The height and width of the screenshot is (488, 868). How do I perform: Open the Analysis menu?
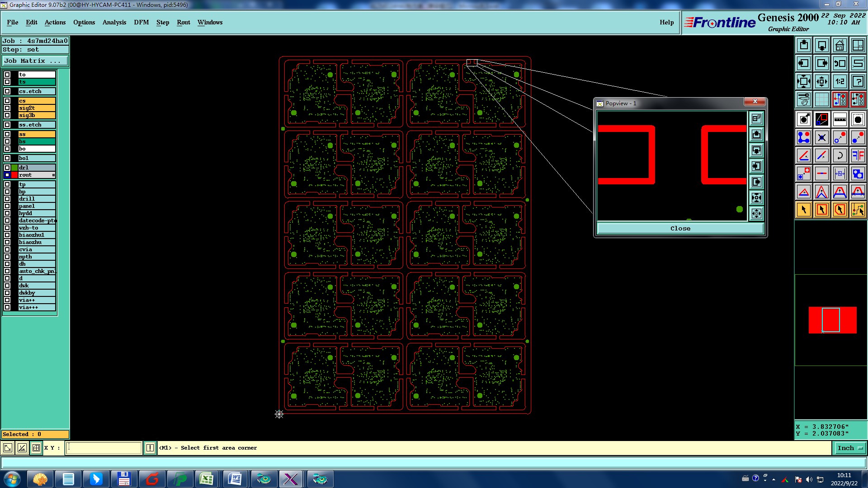114,22
